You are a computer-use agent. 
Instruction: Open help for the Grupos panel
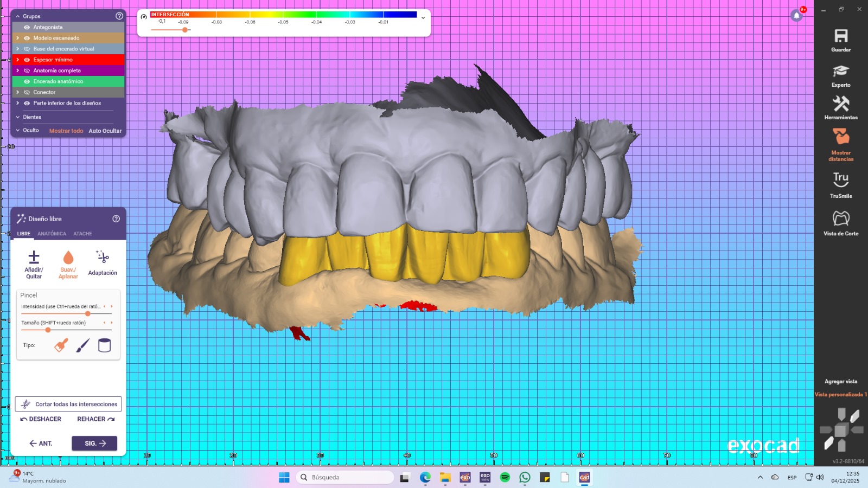pos(119,16)
